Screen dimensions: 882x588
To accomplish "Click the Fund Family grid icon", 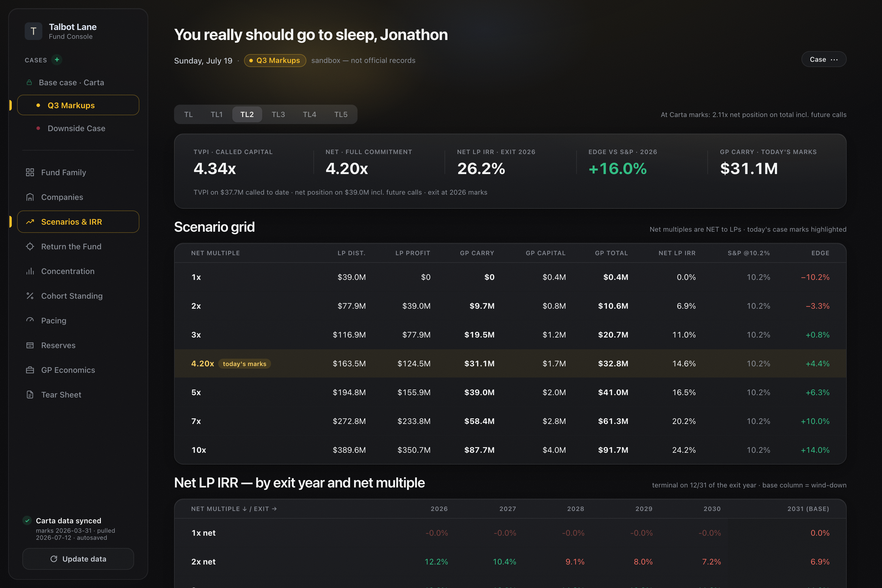I will (x=30, y=173).
